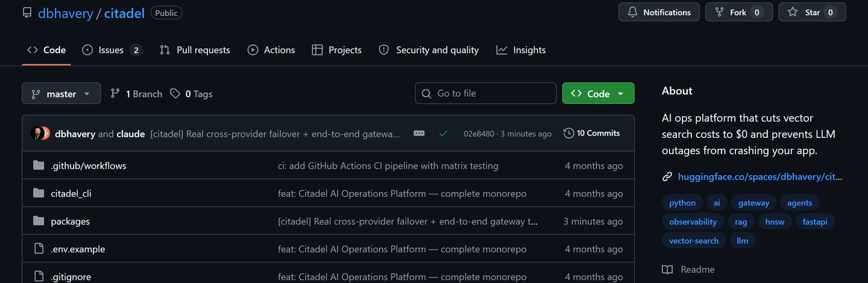Open the Issues tab
868x283 pixels.
point(112,50)
